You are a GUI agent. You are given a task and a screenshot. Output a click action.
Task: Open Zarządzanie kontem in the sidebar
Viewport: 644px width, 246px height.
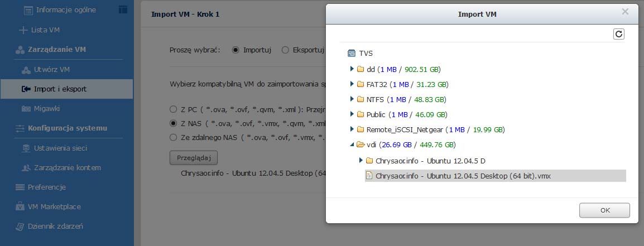(x=68, y=168)
